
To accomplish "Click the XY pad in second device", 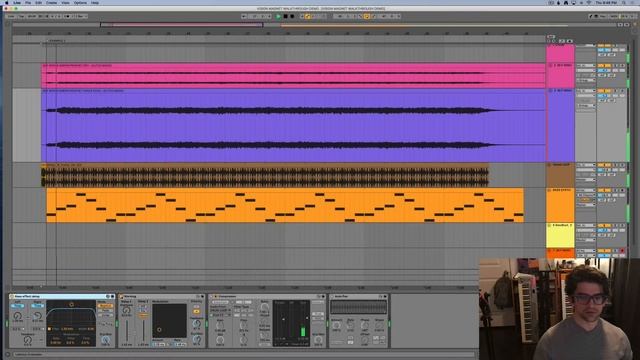I will [x=169, y=320].
